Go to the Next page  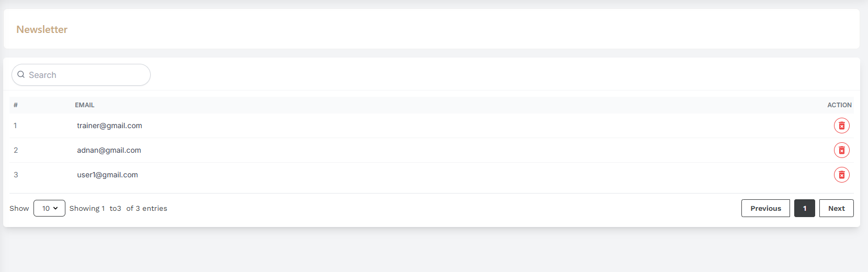[836, 208]
